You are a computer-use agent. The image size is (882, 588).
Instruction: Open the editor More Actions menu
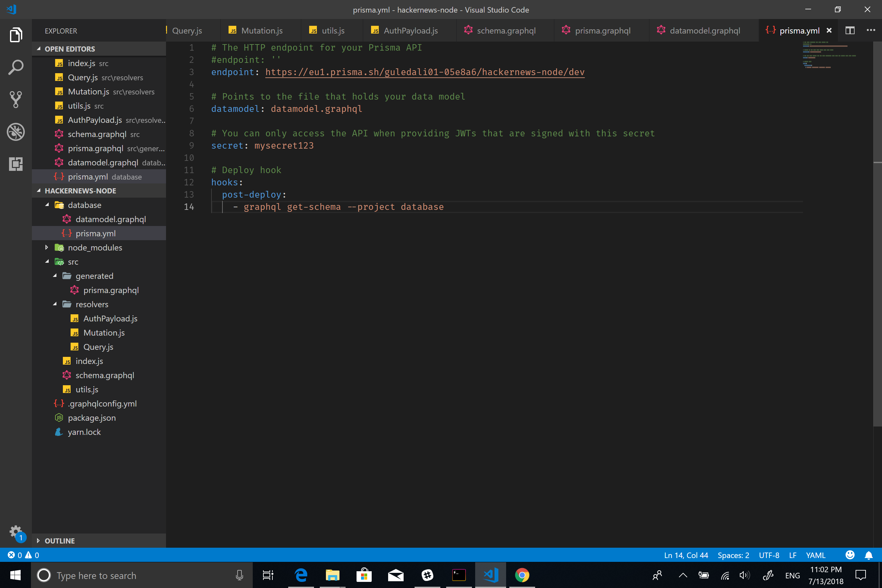(x=871, y=31)
